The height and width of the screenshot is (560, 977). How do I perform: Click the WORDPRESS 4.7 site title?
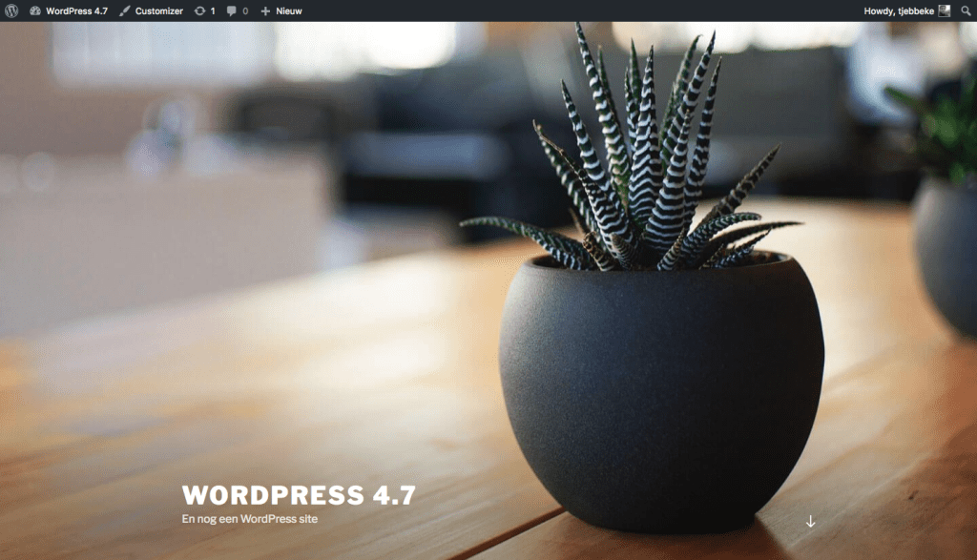tap(299, 495)
